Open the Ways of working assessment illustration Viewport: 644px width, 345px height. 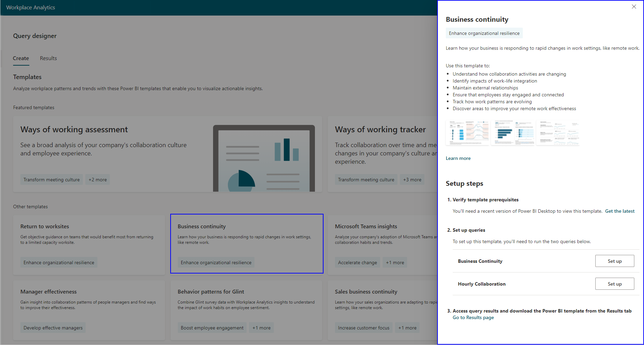point(264,158)
